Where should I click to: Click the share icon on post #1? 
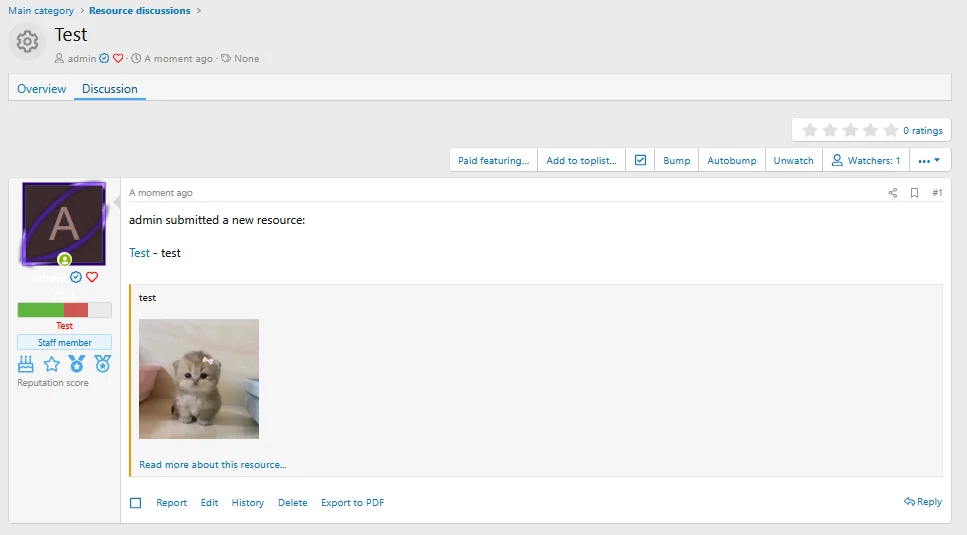(893, 193)
